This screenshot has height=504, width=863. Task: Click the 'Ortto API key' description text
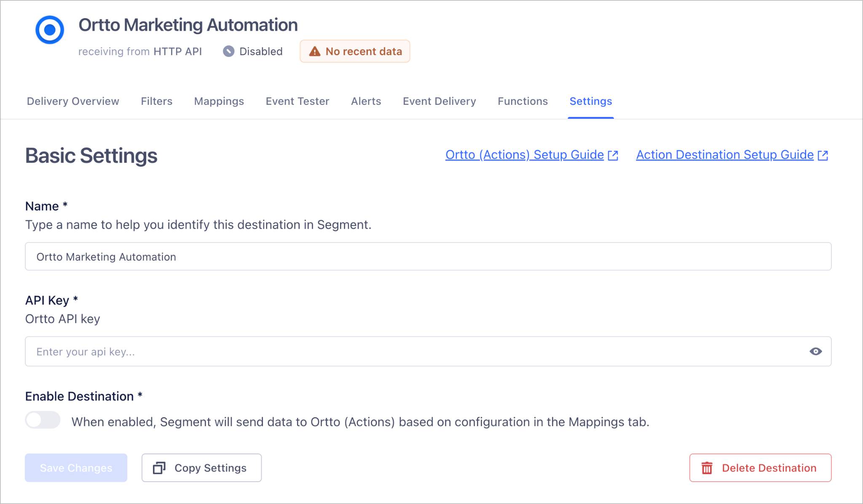[62, 319]
